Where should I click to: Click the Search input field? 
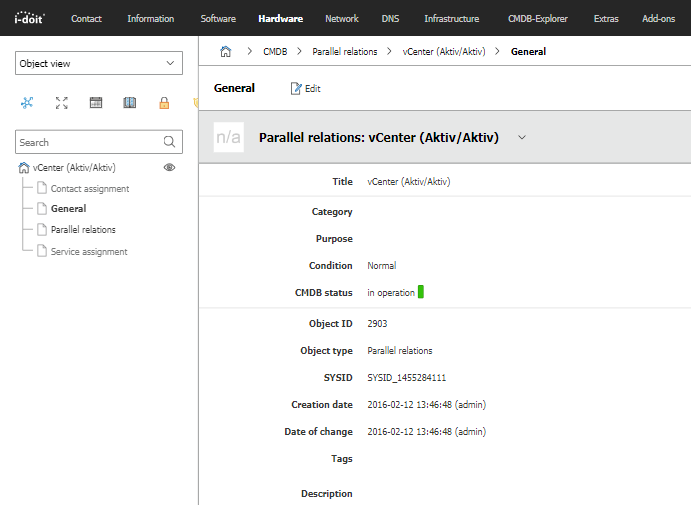[99, 142]
